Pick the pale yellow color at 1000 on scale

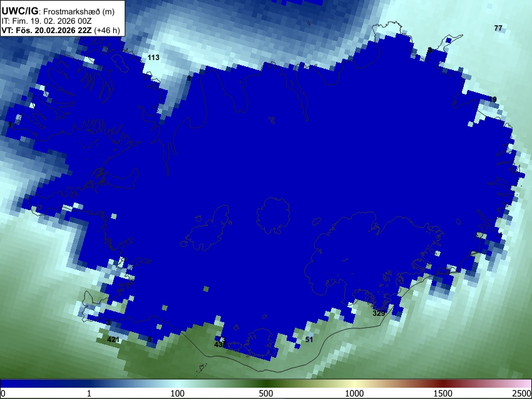354,383
